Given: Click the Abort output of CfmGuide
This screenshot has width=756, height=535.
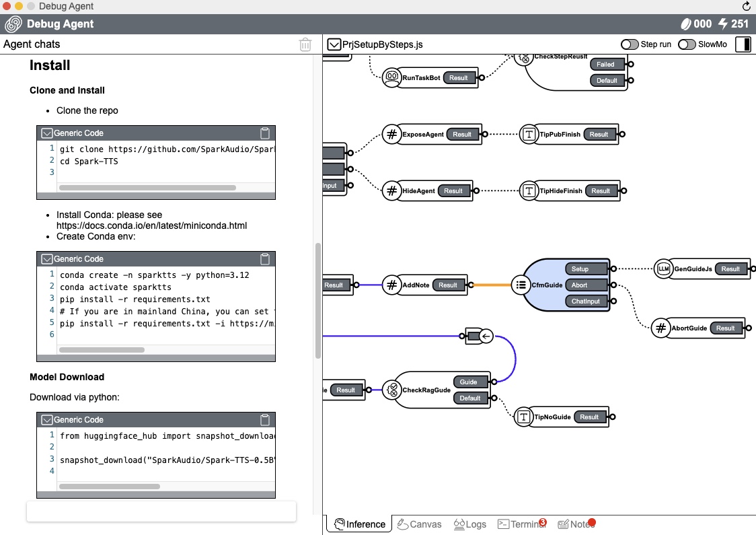Looking at the screenshot, I should tap(580, 285).
